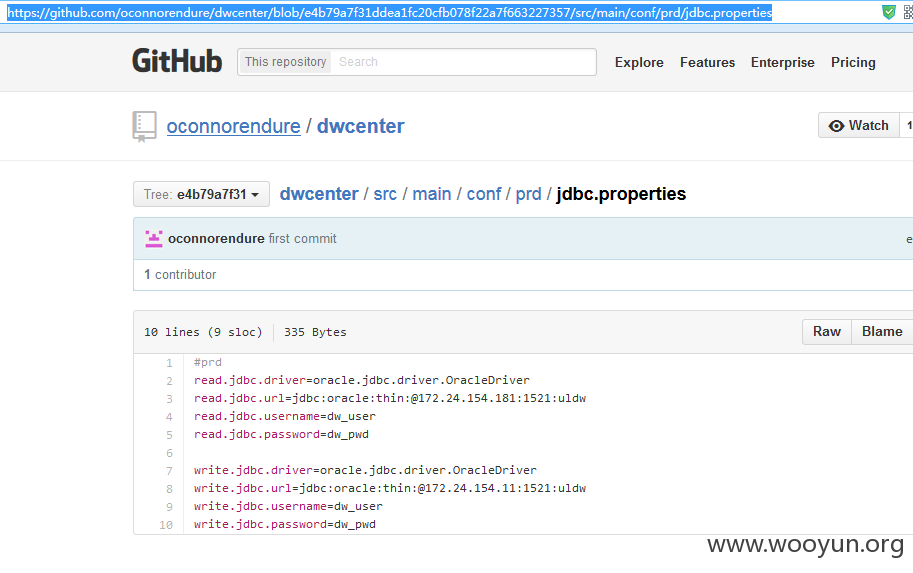Open the first commit message link
Screen dimensions: 913x573
(302, 239)
